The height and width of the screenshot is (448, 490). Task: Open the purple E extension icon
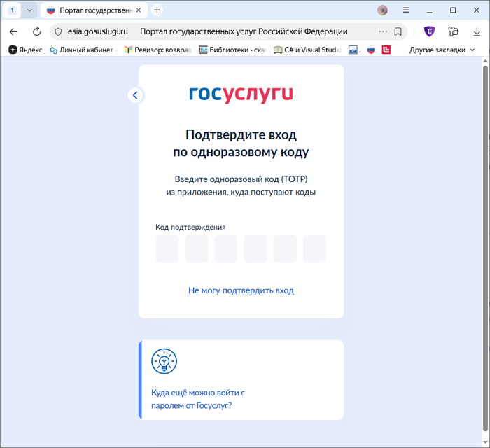tap(429, 31)
